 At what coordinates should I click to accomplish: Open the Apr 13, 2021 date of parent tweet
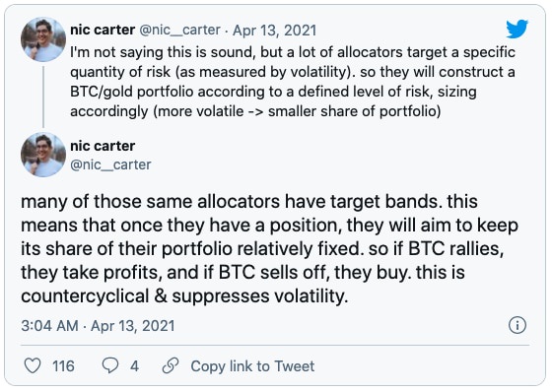click(x=275, y=31)
